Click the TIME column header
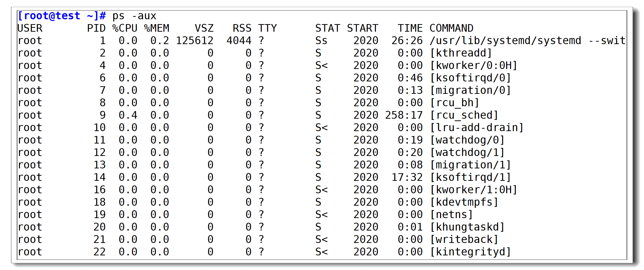The width and height of the screenshot is (644, 270). click(410, 28)
